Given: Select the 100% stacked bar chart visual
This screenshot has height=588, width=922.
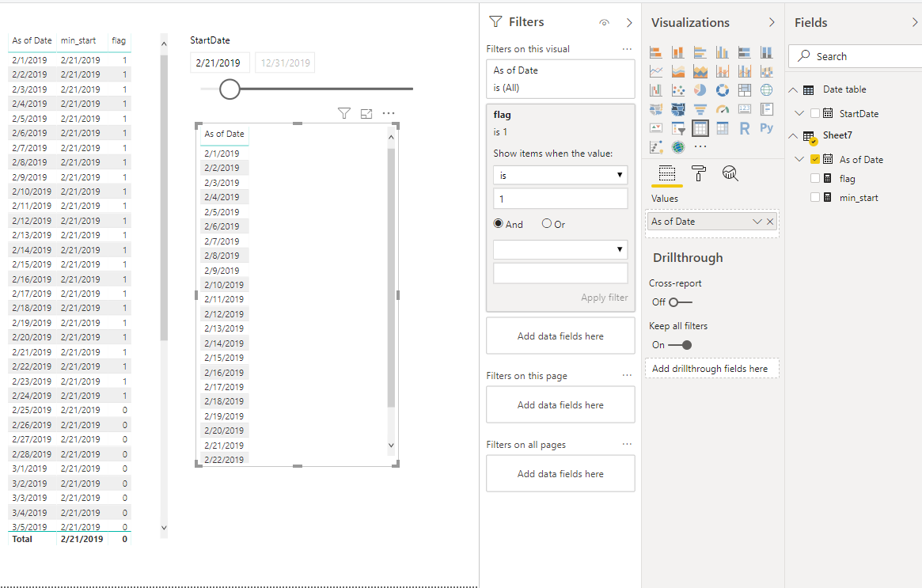Looking at the screenshot, I should point(745,52).
